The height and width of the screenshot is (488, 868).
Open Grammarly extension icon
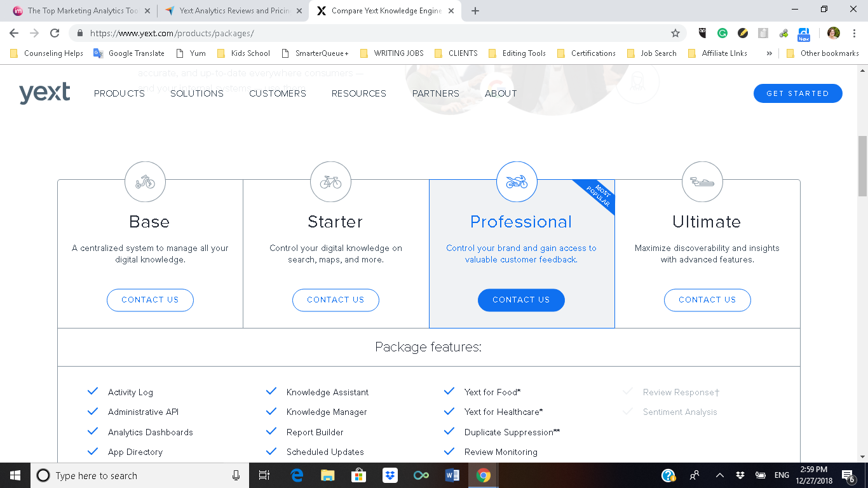coord(722,33)
